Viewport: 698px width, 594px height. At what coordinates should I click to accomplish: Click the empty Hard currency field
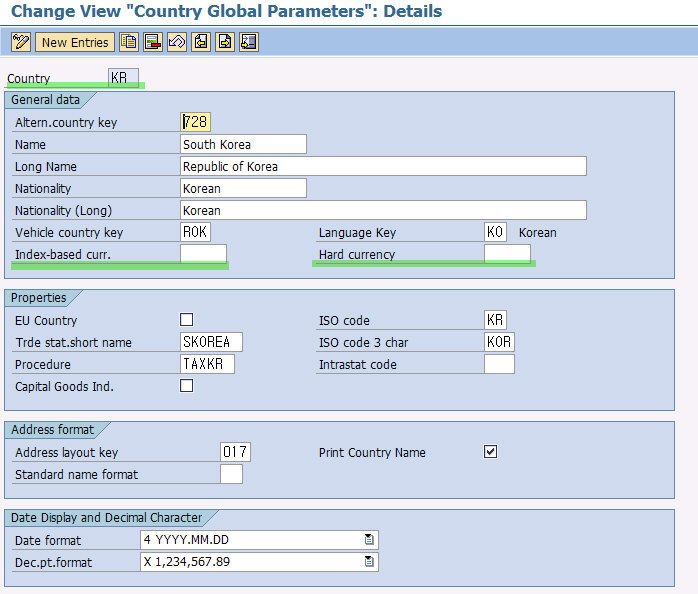[507, 254]
